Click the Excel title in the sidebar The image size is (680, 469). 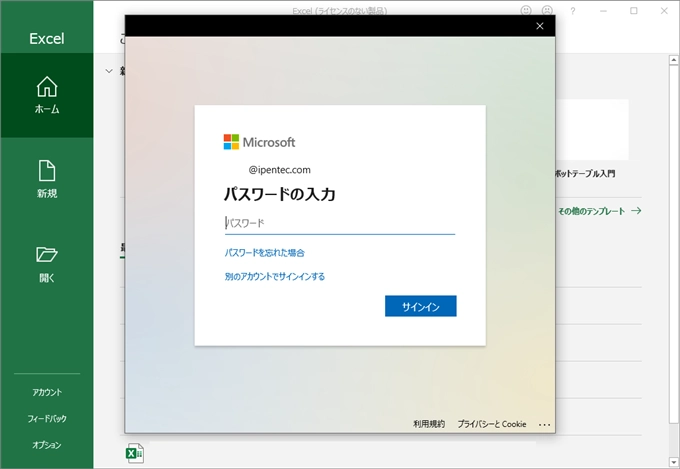pos(47,39)
